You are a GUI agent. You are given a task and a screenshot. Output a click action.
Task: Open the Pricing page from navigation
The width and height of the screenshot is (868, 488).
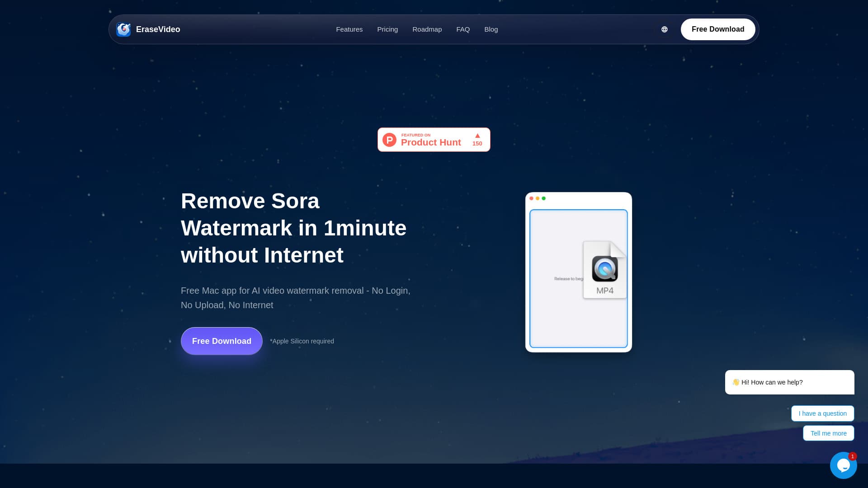(x=387, y=29)
